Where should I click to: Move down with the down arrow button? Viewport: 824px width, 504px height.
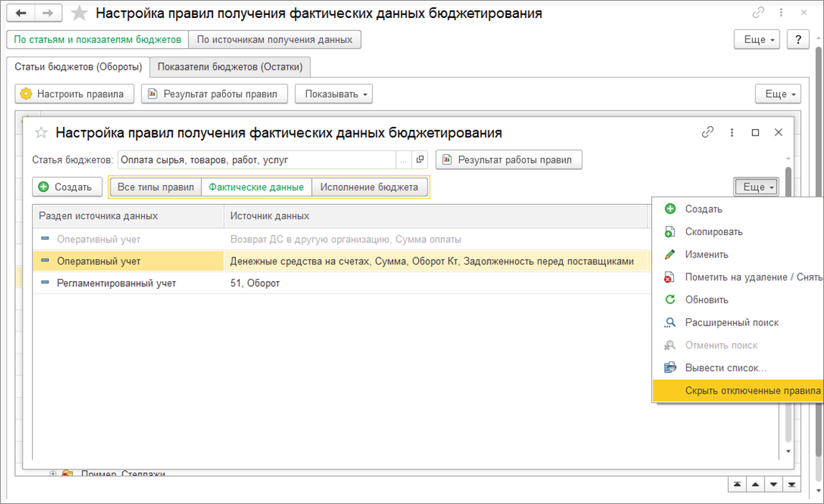pyautogui.click(x=773, y=484)
